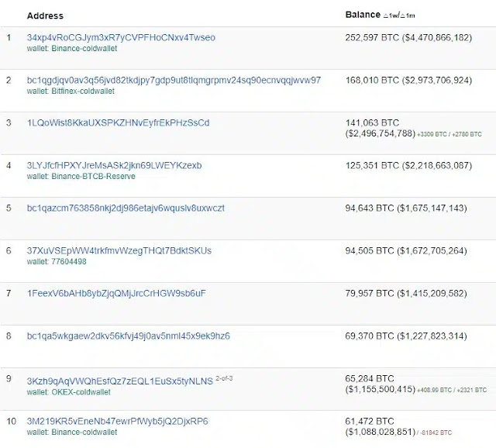Click the Address column header
The width and height of the screenshot is (496, 448).
tap(45, 16)
